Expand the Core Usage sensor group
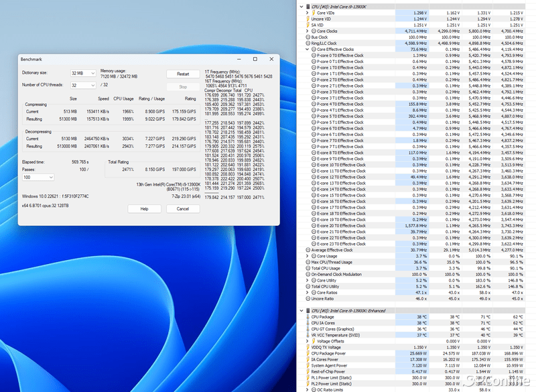 pyautogui.click(x=308, y=256)
